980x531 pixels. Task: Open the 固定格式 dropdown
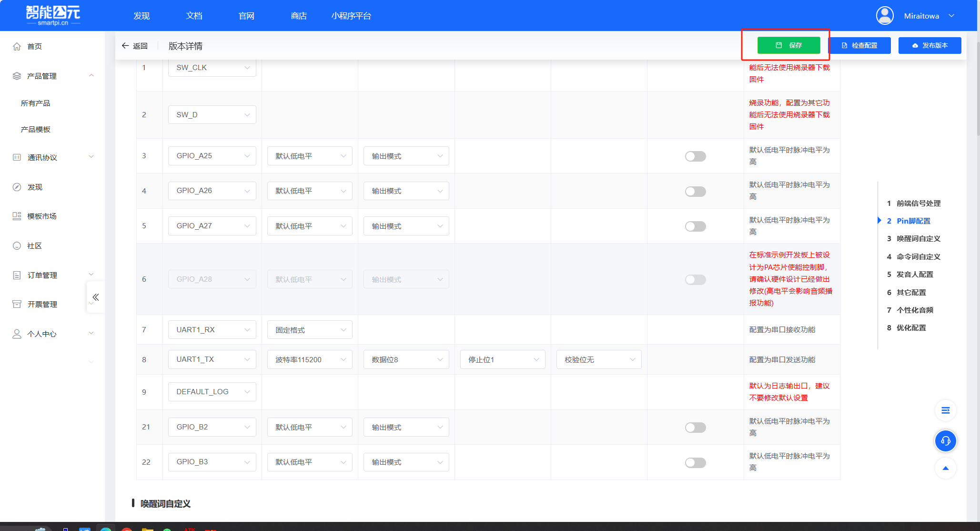[310, 330]
